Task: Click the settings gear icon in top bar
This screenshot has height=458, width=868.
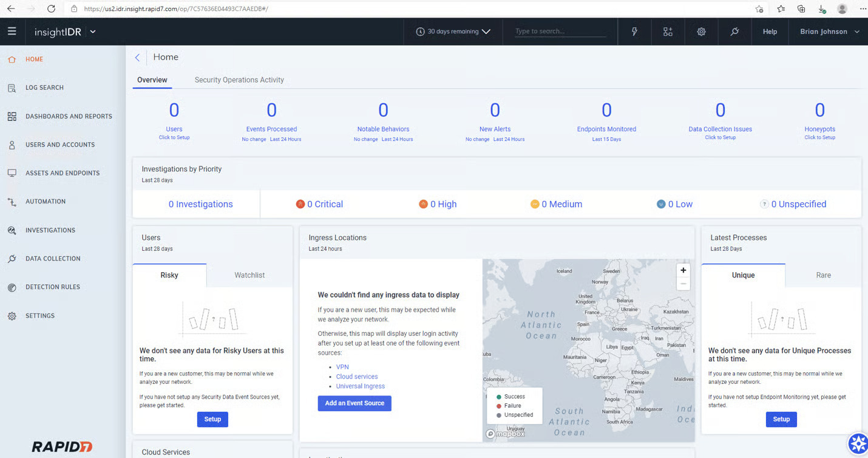Action: (701, 32)
